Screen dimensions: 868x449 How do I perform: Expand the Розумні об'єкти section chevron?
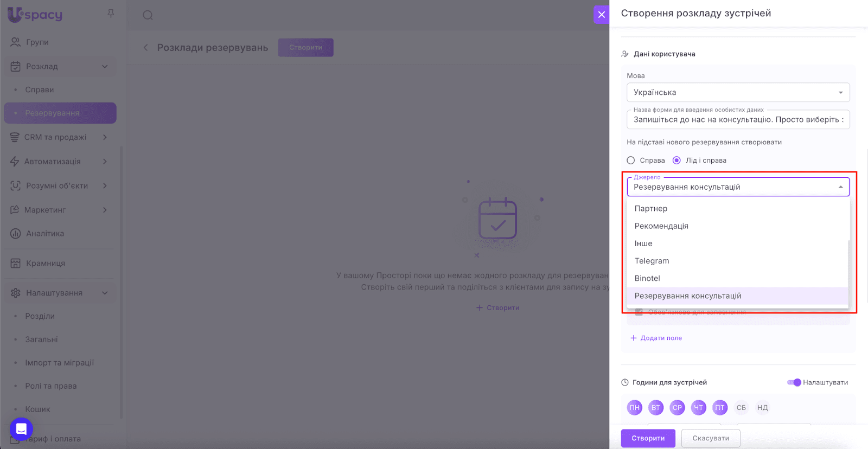[x=105, y=185]
